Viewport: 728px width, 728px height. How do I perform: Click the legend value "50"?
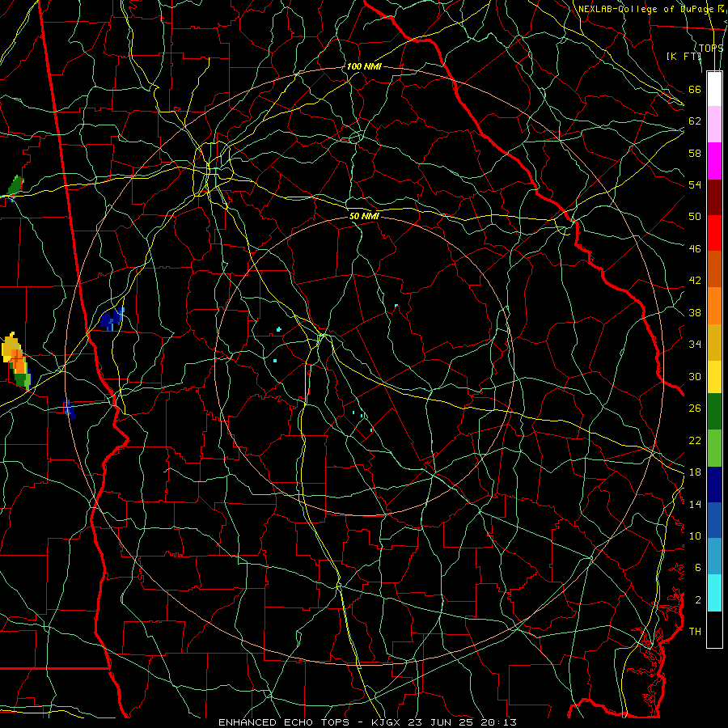point(695,217)
